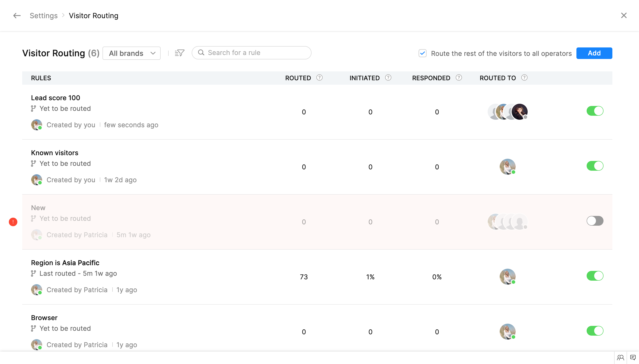Turn off the Region is Asia Pacific toggle
Viewport: 639px width, 364px height.
pos(595,276)
